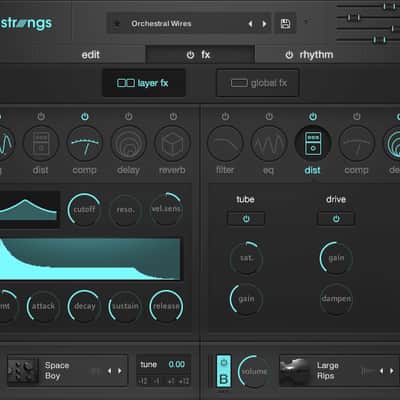Click the tune plus 1 button
The height and width of the screenshot is (400, 400).
171,381
